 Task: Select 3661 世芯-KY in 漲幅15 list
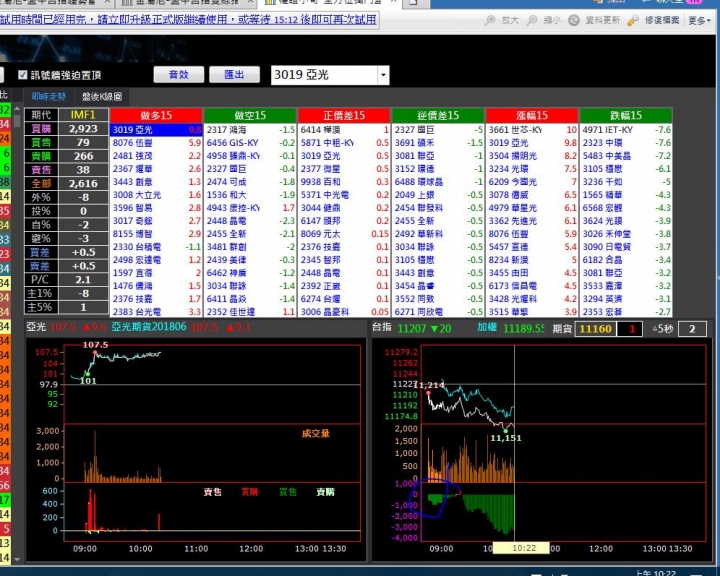tap(532, 130)
